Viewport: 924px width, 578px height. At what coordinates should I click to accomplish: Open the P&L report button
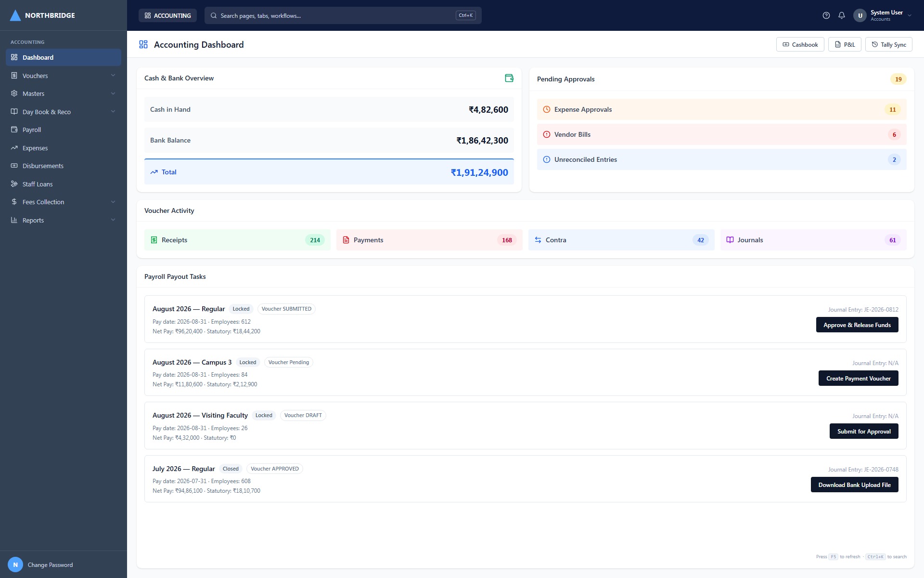(x=845, y=44)
